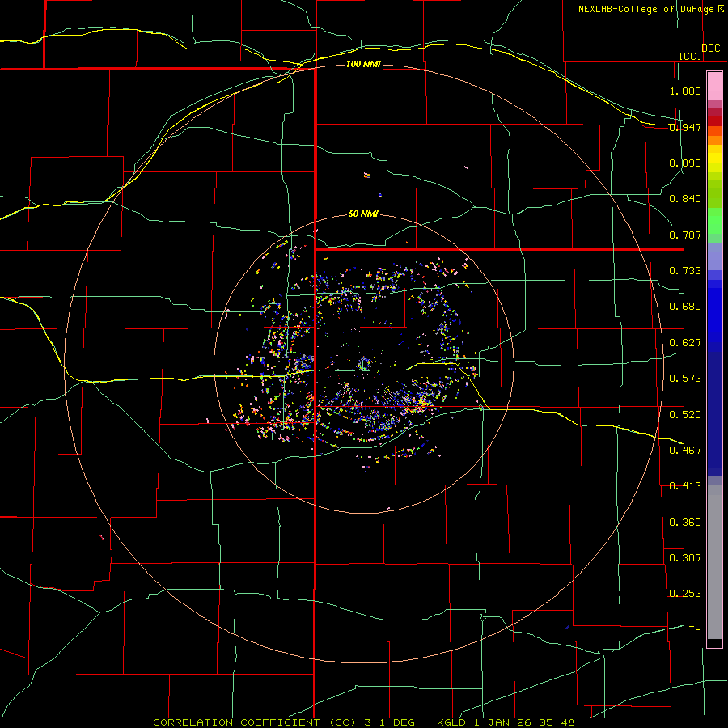
Task: Click the 0.520 legend value
Action: tap(685, 415)
